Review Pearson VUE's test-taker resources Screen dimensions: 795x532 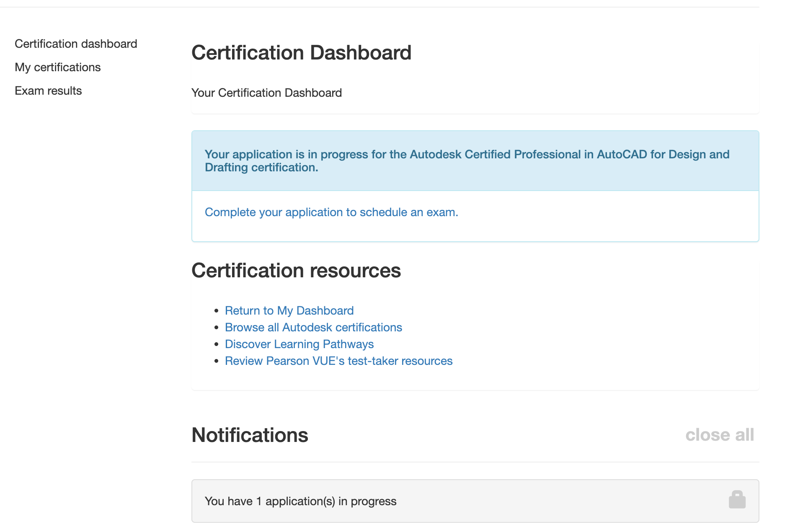338,361
